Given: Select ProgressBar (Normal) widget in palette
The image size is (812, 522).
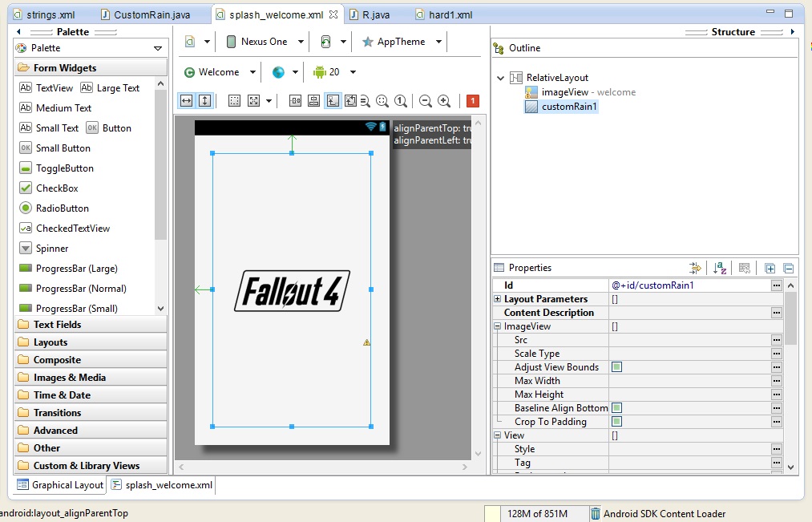Looking at the screenshot, I should coord(73,289).
